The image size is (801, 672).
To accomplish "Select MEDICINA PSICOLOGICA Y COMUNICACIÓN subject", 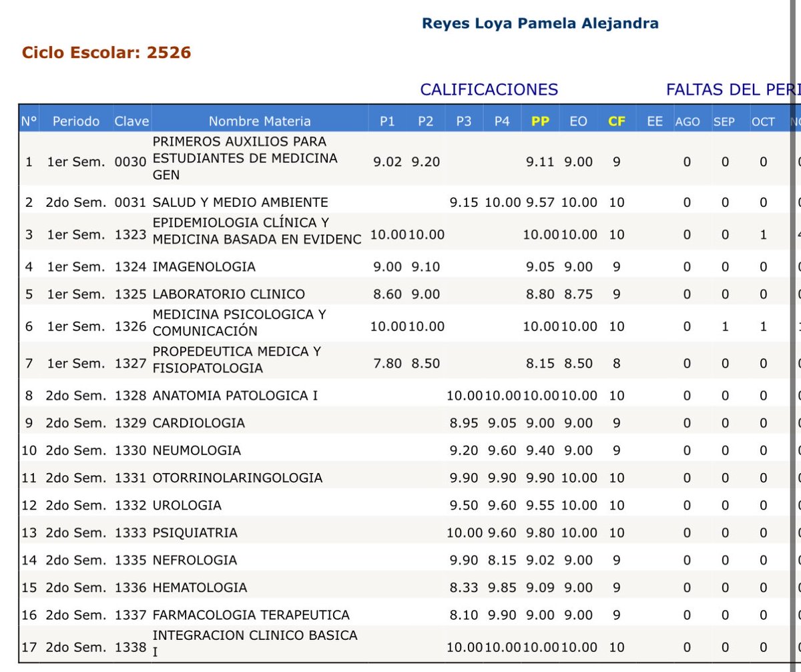I will pos(240,322).
